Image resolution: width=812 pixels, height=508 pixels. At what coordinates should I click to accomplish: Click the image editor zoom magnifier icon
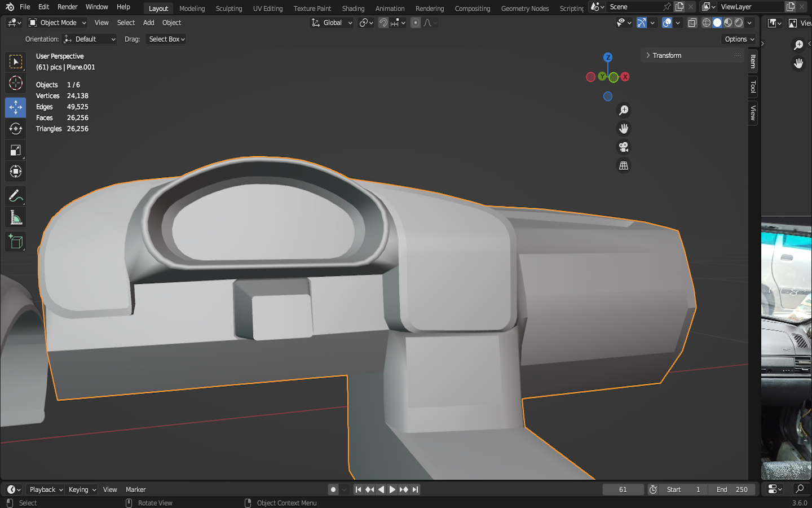(x=798, y=45)
